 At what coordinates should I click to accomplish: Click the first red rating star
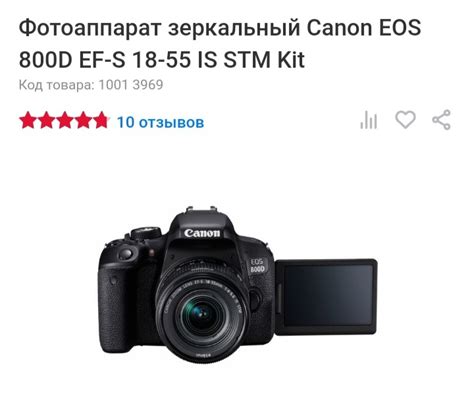tap(27, 120)
